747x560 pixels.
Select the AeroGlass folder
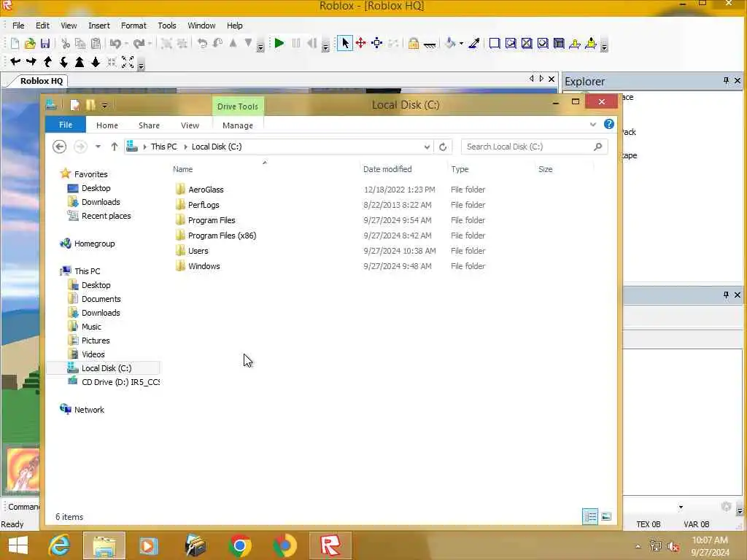point(206,190)
